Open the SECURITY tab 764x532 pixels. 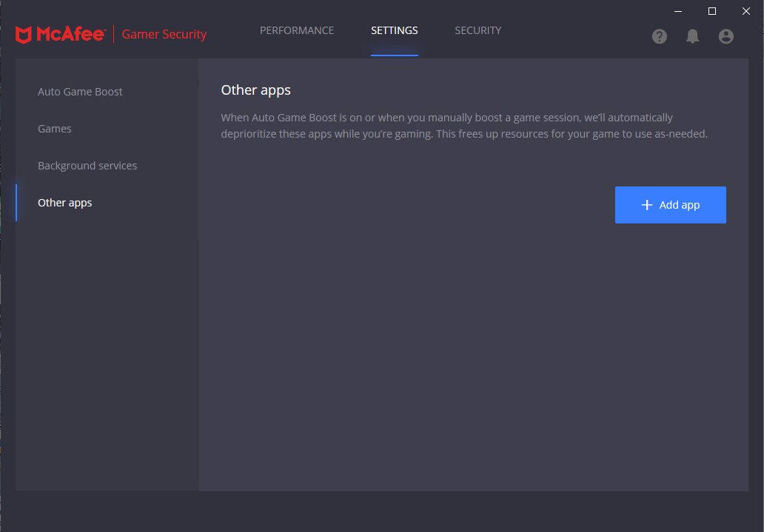[x=477, y=30]
